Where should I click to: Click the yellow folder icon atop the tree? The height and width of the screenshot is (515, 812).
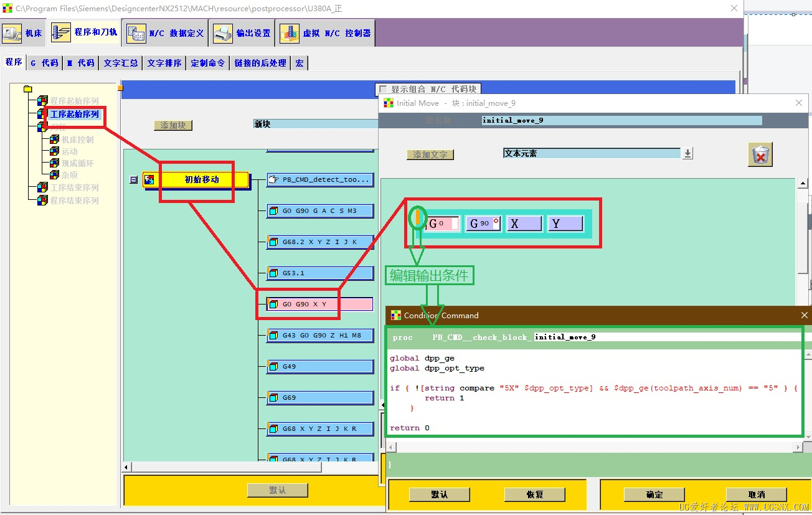pyautogui.click(x=27, y=89)
